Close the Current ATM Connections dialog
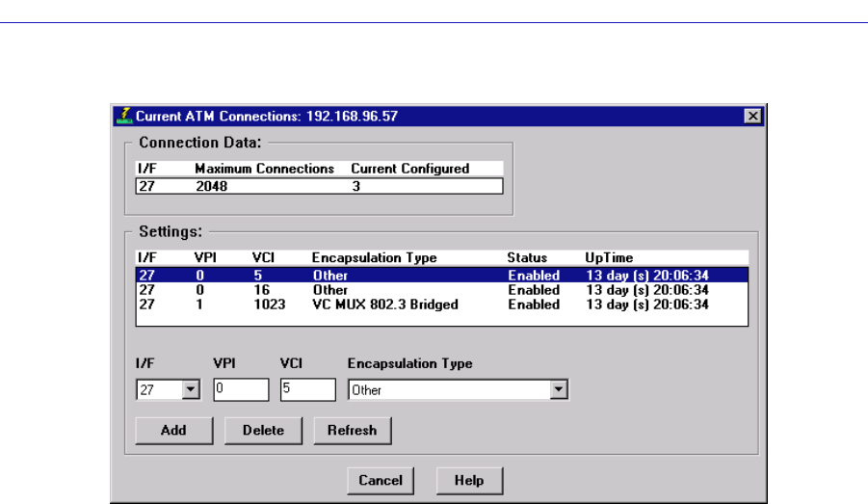The height and width of the screenshot is (504, 868). coord(752,116)
